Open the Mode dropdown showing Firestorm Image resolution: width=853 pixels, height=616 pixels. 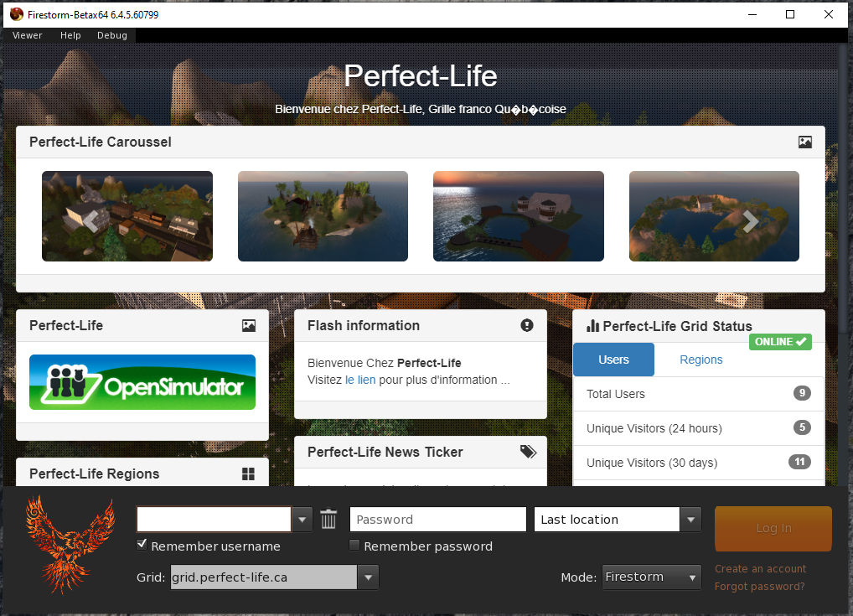pos(652,577)
